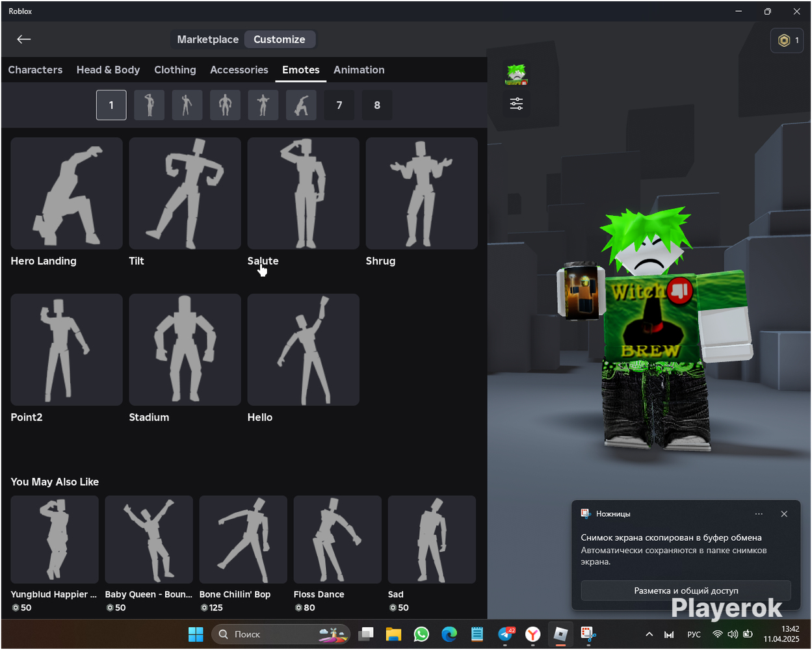Show hidden system tray icons

(x=649, y=634)
